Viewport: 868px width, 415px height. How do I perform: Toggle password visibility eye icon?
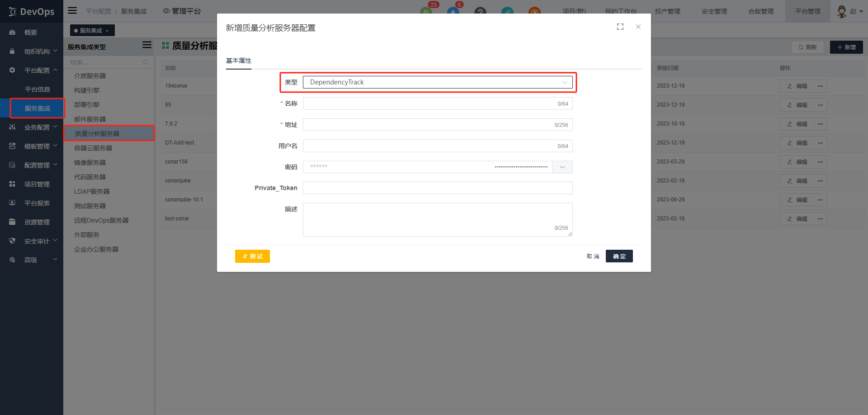[x=562, y=167]
